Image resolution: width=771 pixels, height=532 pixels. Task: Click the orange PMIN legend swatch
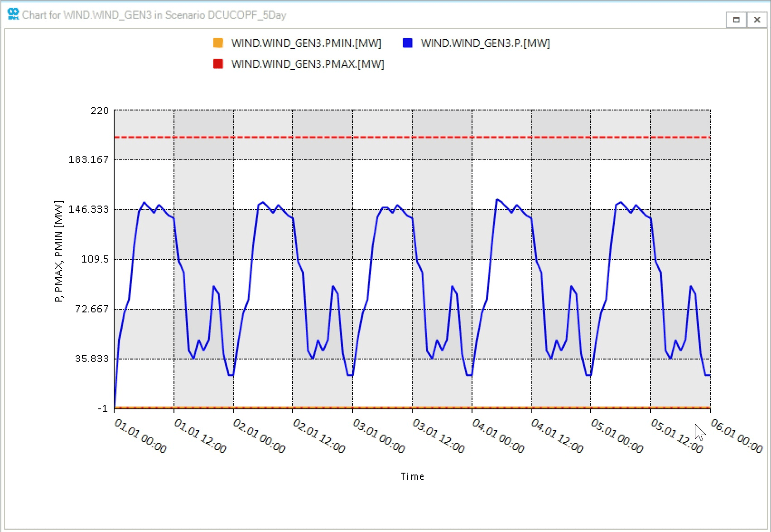pos(218,43)
